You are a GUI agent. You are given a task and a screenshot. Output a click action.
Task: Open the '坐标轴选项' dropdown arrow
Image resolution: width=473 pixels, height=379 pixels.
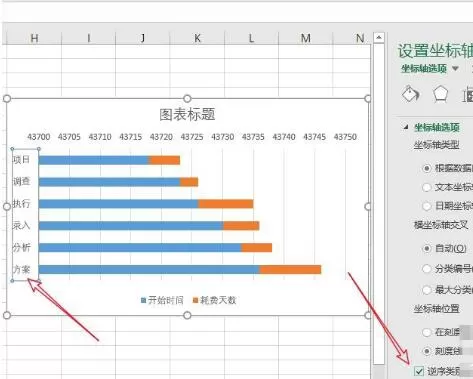pyautogui.click(x=455, y=69)
